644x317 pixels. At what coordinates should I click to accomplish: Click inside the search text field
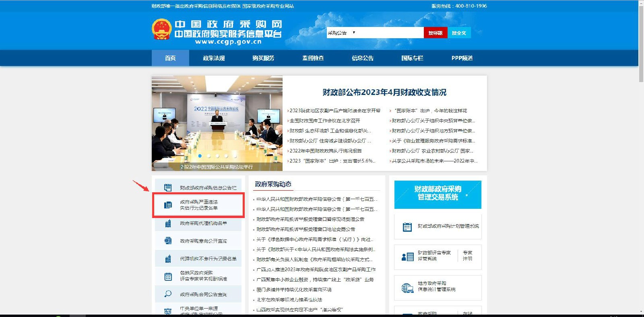[388, 33]
